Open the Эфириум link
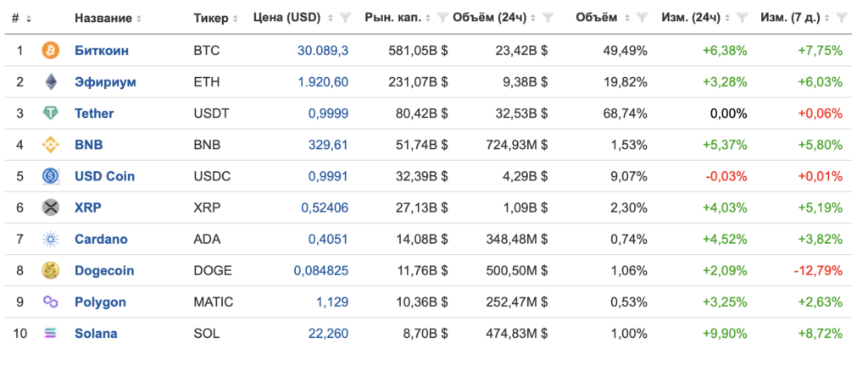Screen dimensions: 868x365 point(105,82)
